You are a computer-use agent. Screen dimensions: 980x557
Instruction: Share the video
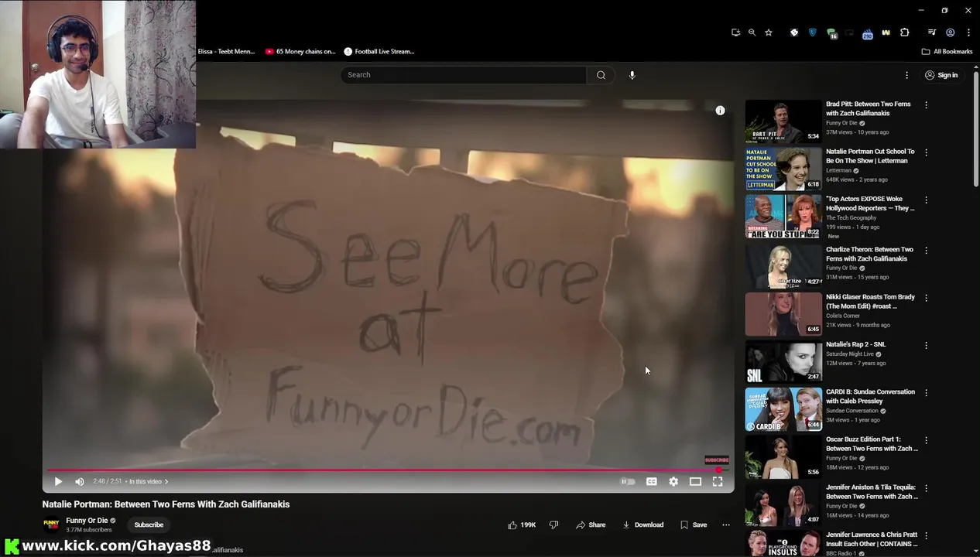click(x=591, y=525)
